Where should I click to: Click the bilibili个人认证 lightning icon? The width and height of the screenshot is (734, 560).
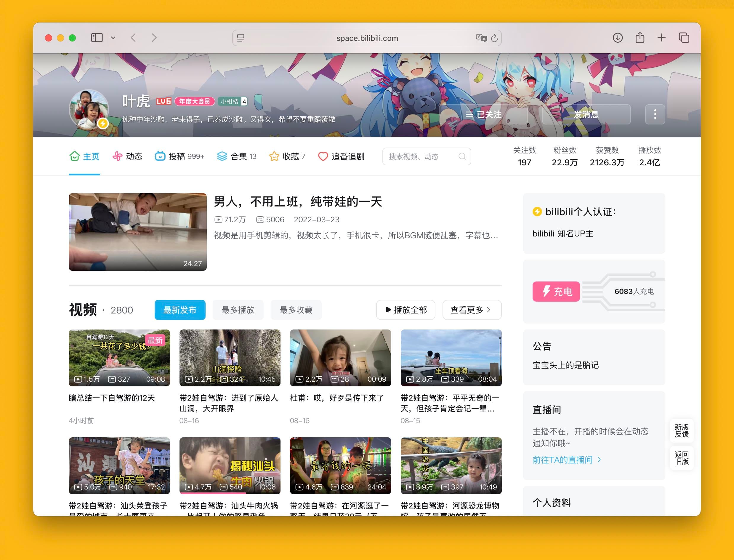point(537,212)
